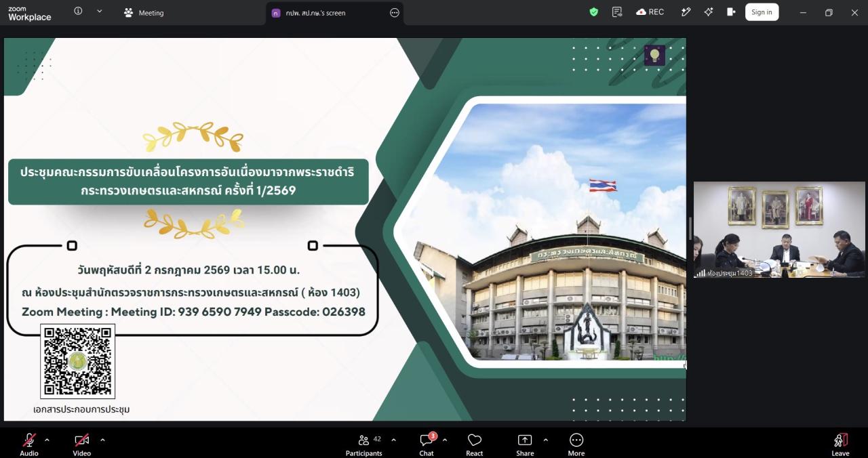Click chat unread badge showing 3

click(x=433, y=436)
